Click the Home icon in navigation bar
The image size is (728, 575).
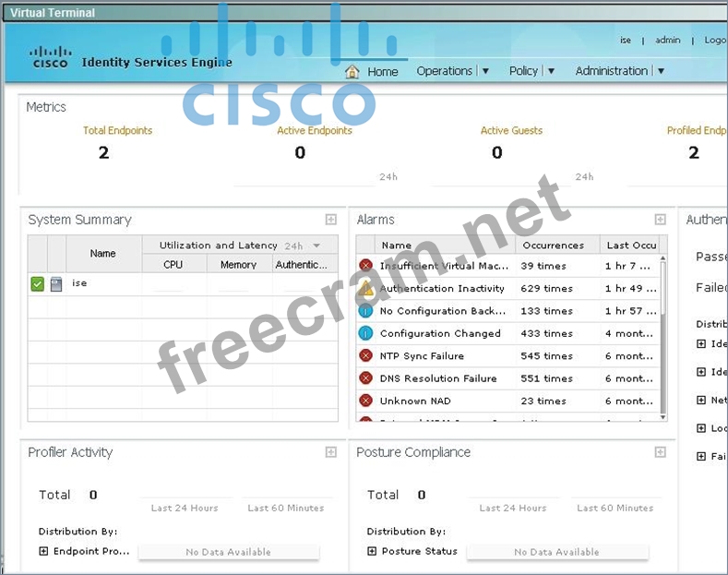(x=352, y=71)
